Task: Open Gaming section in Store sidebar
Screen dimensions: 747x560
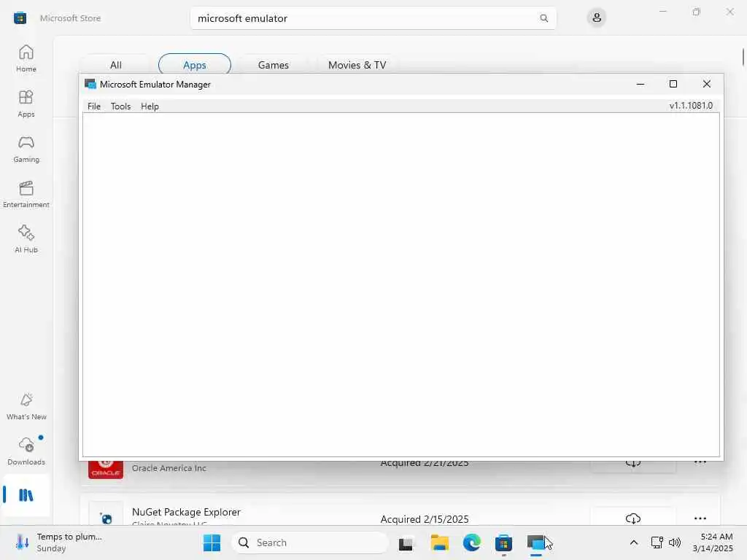Action: [26, 149]
